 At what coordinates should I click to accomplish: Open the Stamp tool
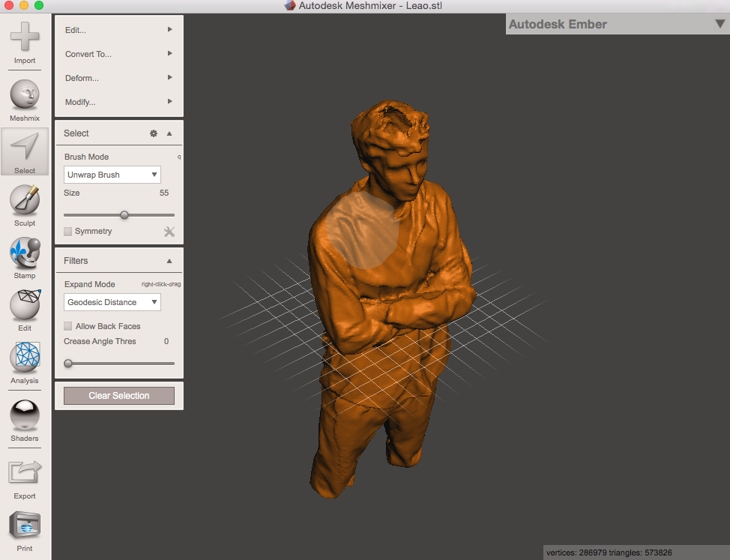[x=25, y=258]
